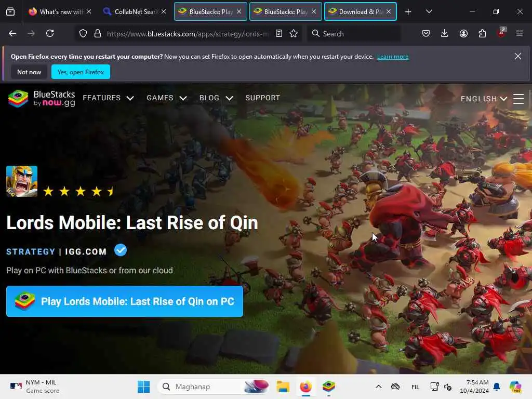
Task: Expand the BLOG menu
Action: coord(216,98)
